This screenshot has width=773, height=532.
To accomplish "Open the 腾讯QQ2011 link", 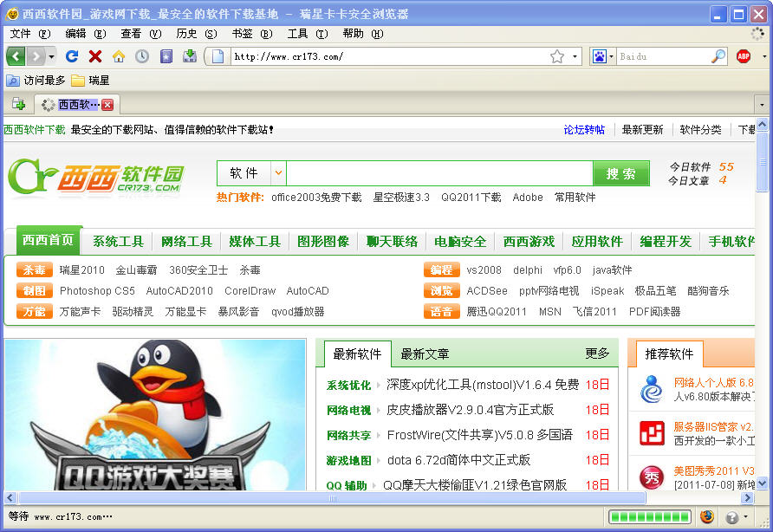I will coord(497,312).
